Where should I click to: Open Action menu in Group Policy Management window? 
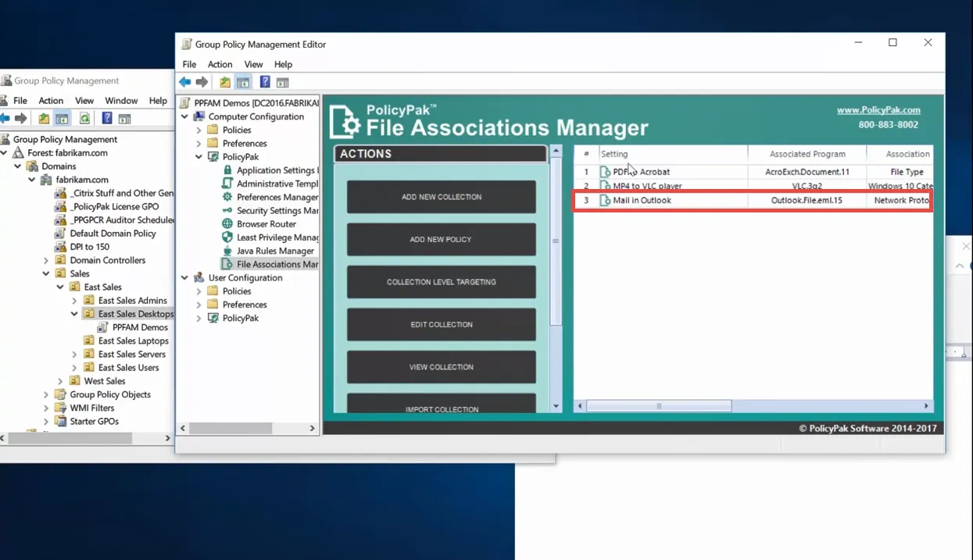point(51,101)
